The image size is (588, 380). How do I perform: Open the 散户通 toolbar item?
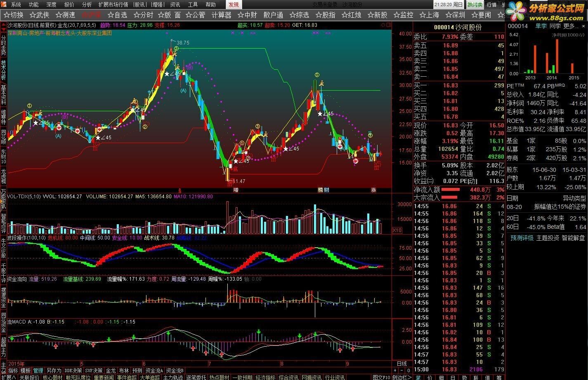273,15
